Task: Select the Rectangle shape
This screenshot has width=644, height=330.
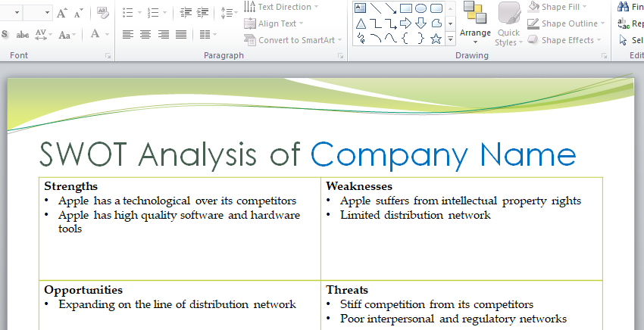Action: pos(406,8)
